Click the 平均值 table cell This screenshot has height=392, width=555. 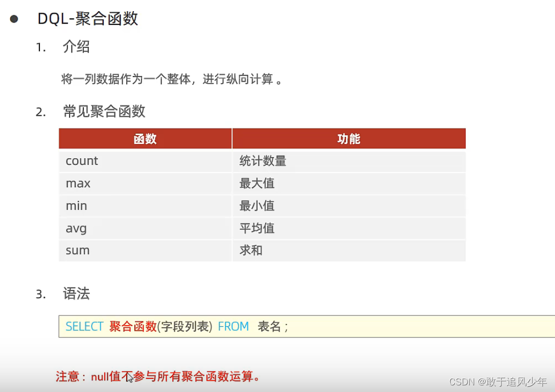click(x=257, y=228)
